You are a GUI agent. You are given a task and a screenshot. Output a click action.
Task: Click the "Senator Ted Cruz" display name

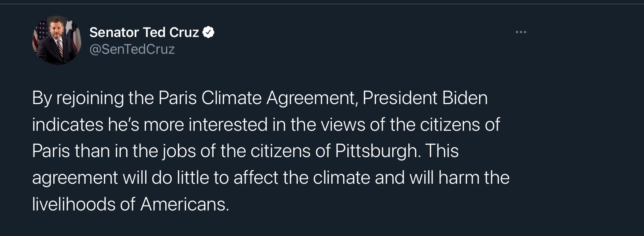pyautogui.click(x=144, y=32)
